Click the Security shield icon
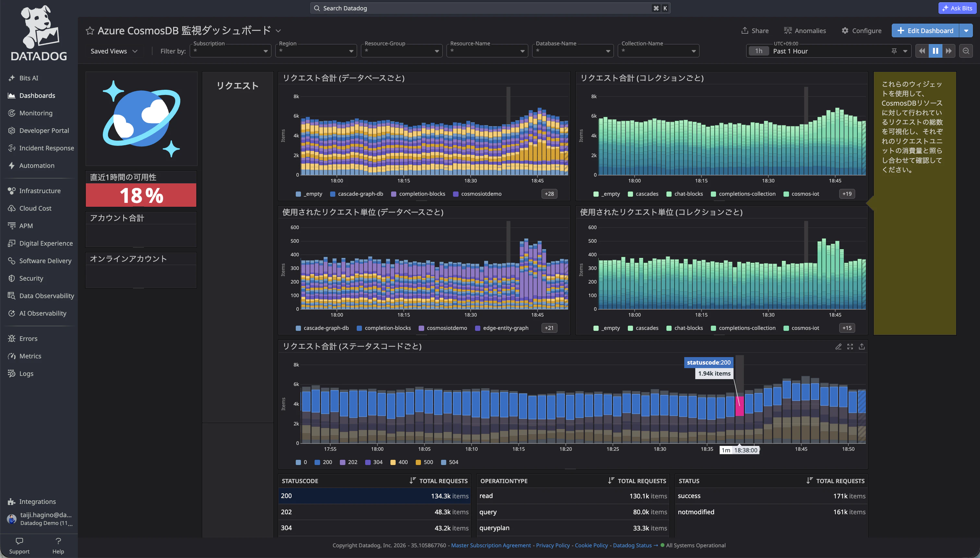Screen dimensions: 980x558 [x=11, y=278]
